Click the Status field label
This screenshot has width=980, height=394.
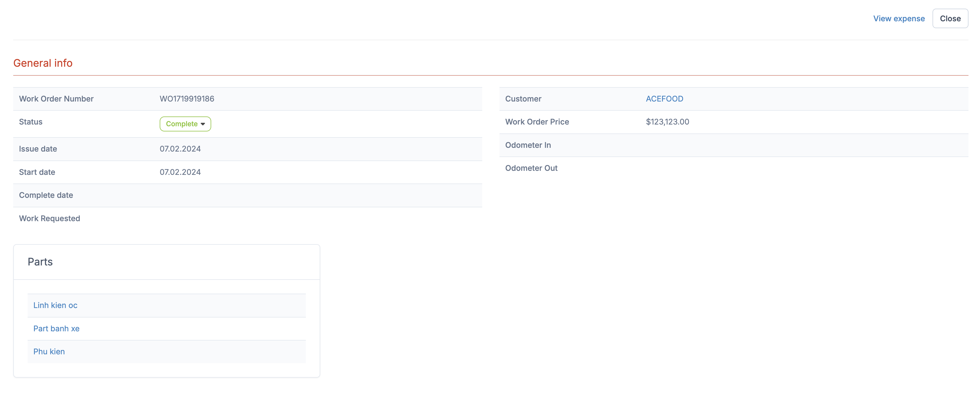(x=31, y=122)
